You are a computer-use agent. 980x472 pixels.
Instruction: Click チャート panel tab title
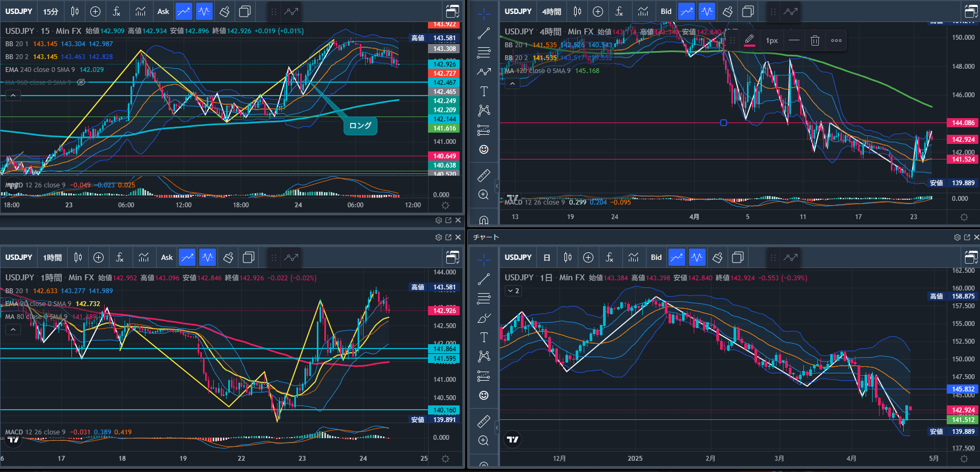tap(486, 237)
